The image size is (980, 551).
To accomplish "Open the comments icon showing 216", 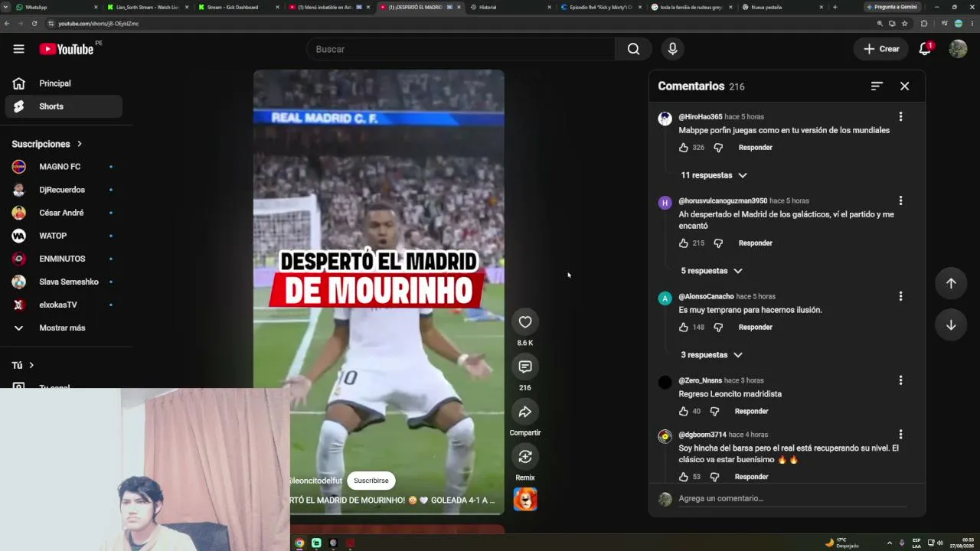I will coord(525,367).
